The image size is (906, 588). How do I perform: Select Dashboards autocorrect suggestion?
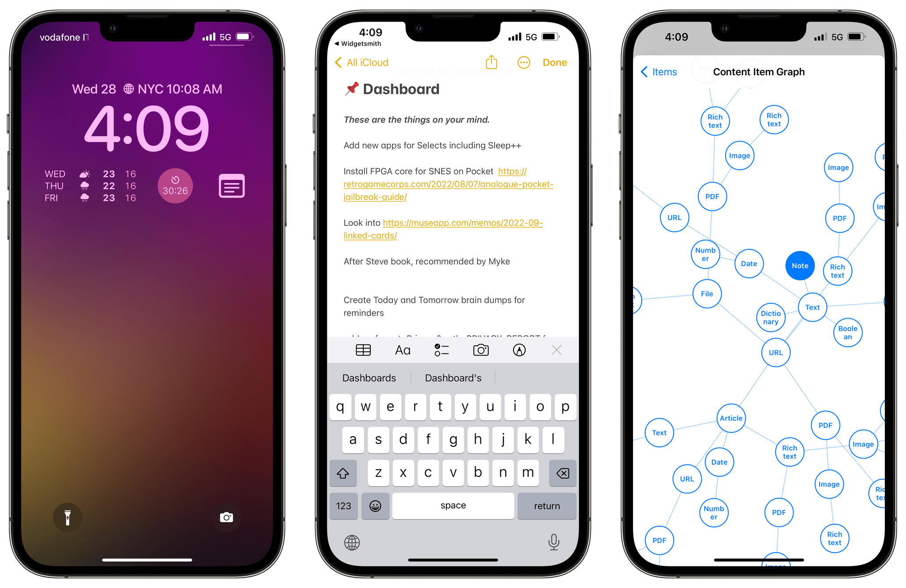tap(369, 377)
